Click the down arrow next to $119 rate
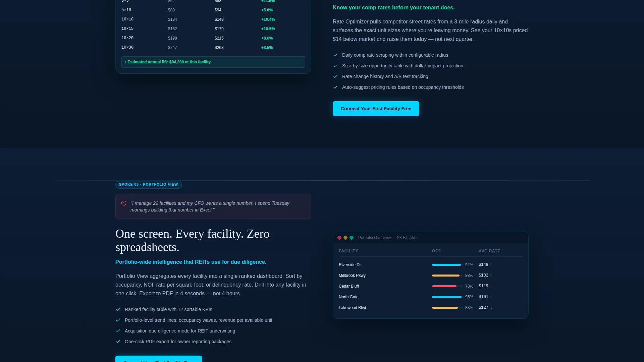The image size is (644, 362). (x=491, y=286)
